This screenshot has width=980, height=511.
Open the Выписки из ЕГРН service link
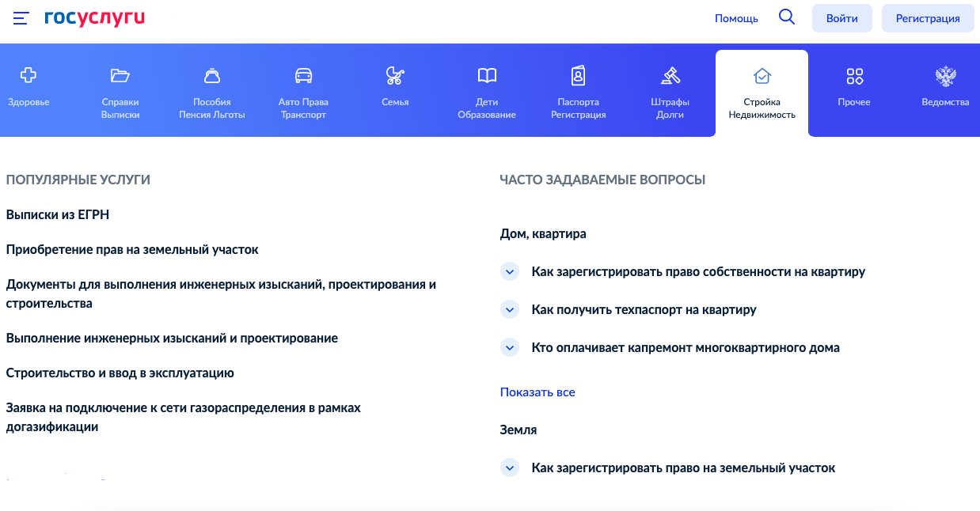(x=58, y=214)
